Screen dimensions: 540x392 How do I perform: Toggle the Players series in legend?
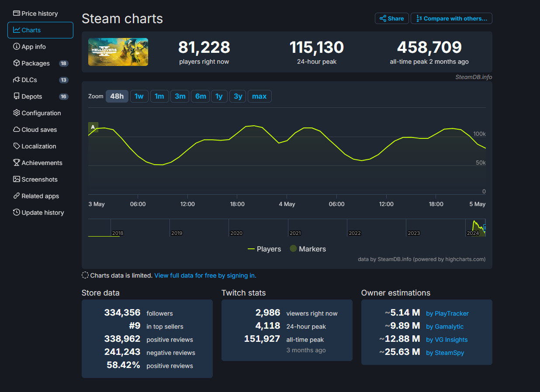coord(264,249)
